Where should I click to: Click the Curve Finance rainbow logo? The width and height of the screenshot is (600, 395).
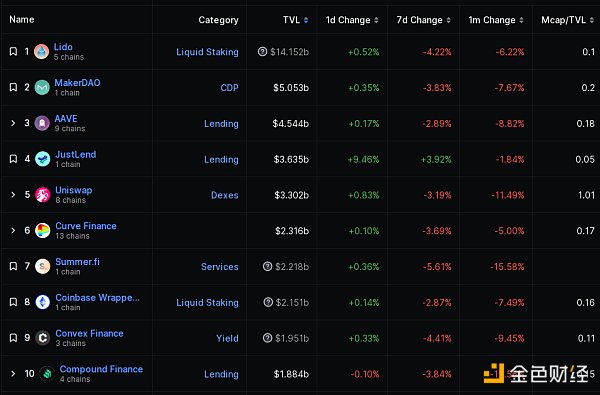42,230
